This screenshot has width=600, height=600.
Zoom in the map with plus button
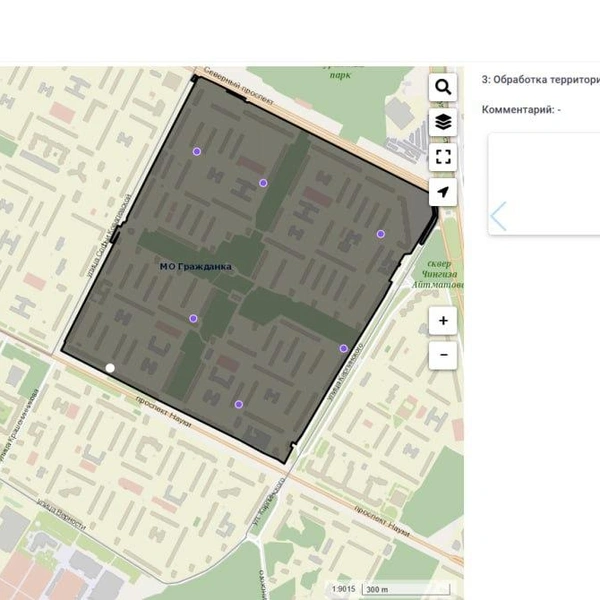click(x=443, y=321)
